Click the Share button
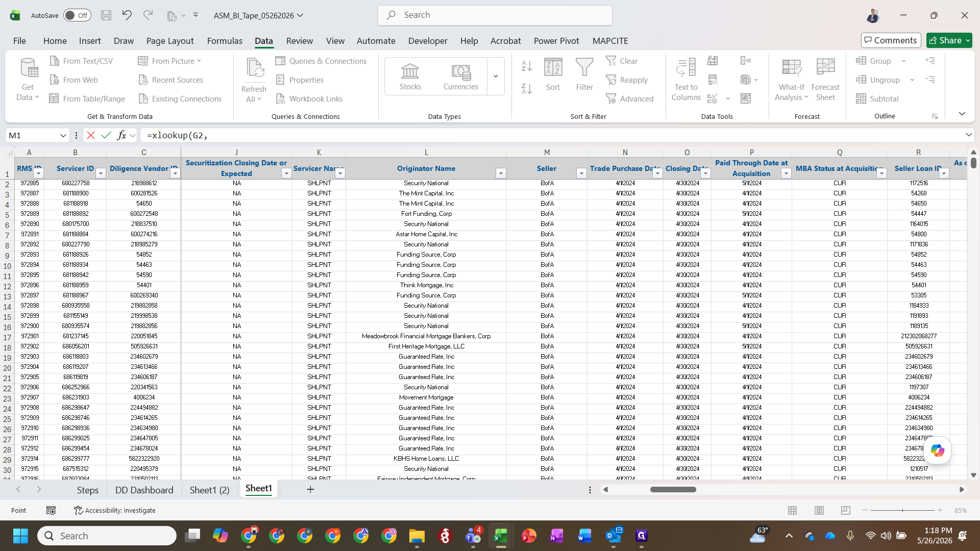This screenshot has width=980, height=551. (x=949, y=40)
